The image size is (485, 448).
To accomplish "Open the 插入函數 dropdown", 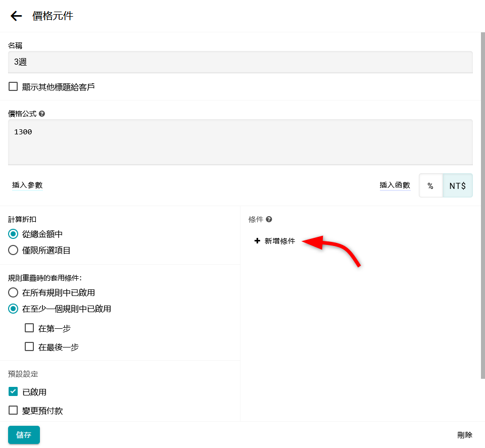I will pyautogui.click(x=395, y=185).
